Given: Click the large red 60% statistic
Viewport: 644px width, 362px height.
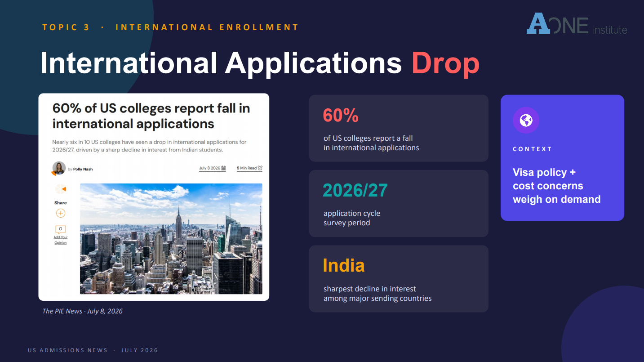Looking at the screenshot, I should (x=341, y=116).
